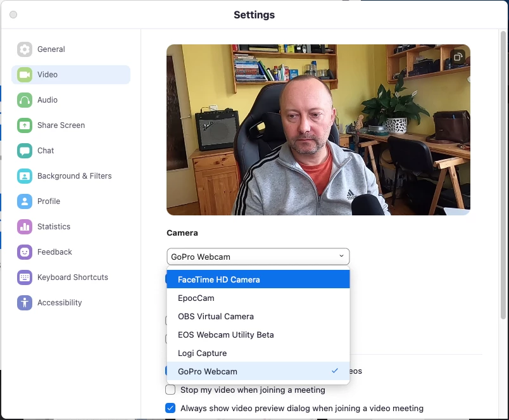Open the General settings tab
Screen dimensions: 509x420
[x=71, y=49]
